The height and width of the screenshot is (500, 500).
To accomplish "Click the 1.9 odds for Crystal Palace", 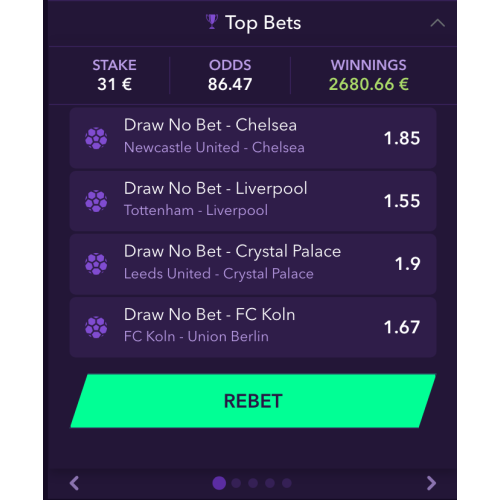I will pyautogui.click(x=407, y=264).
